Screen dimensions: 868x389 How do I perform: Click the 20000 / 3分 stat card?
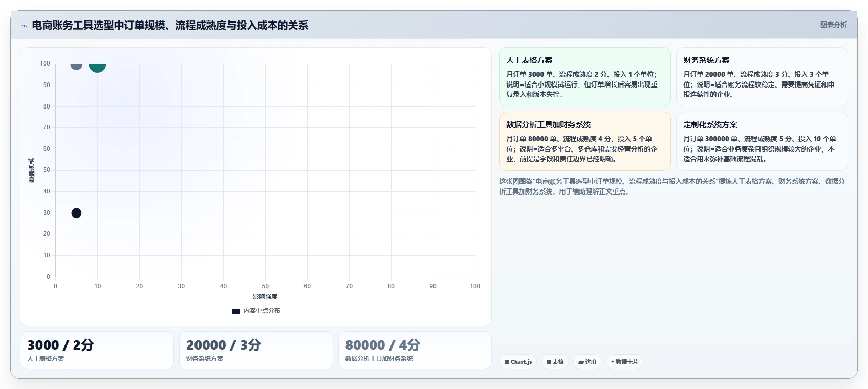(x=256, y=350)
